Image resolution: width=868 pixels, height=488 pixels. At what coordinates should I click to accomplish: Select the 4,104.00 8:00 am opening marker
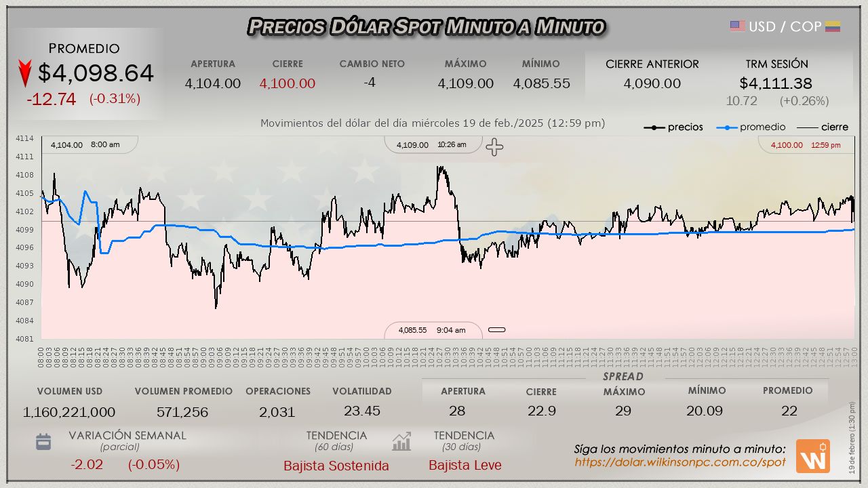coord(85,144)
